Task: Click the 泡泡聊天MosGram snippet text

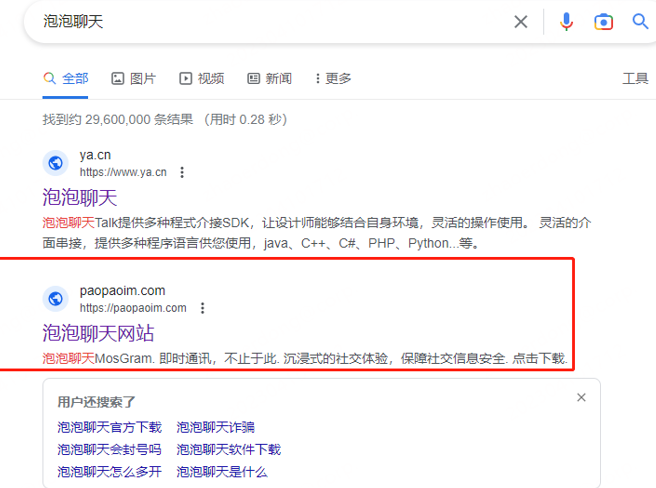Action: (x=305, y=359)
